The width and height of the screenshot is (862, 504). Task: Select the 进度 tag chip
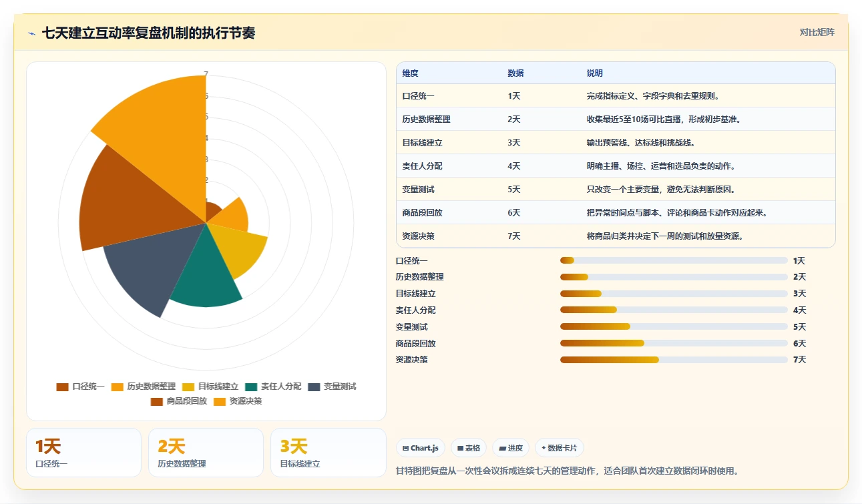tap(511, 448)
